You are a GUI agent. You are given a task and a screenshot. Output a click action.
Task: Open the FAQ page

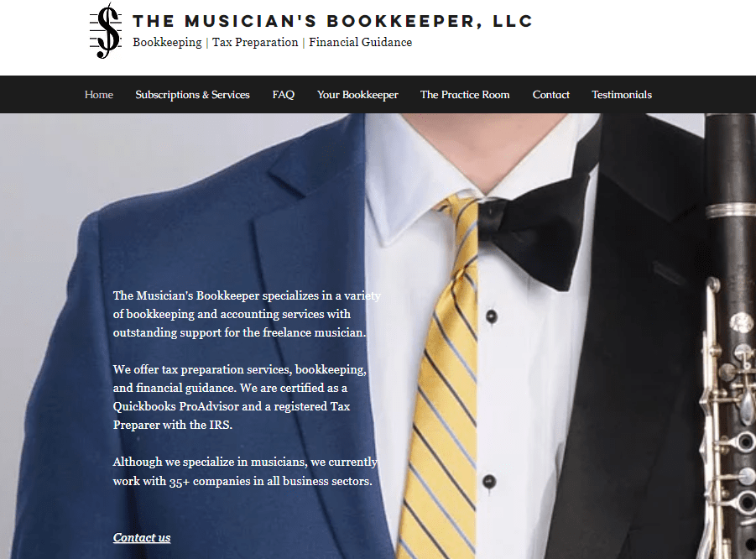[283, 95]
